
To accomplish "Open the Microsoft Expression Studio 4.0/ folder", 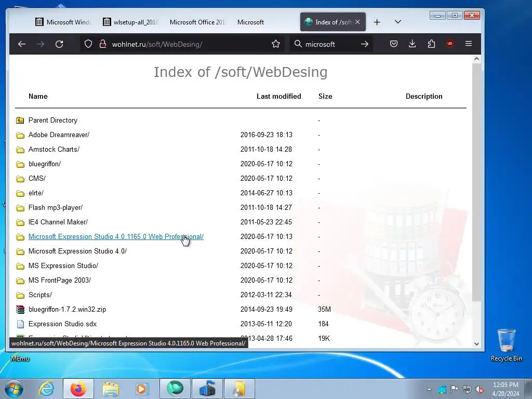I will tap(78, 251).
